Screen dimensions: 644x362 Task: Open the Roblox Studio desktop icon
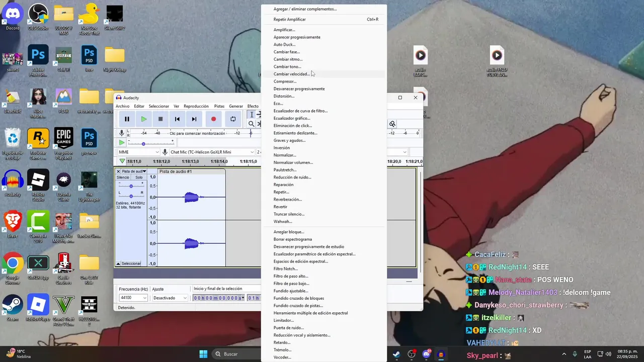[x=38, y=185]
